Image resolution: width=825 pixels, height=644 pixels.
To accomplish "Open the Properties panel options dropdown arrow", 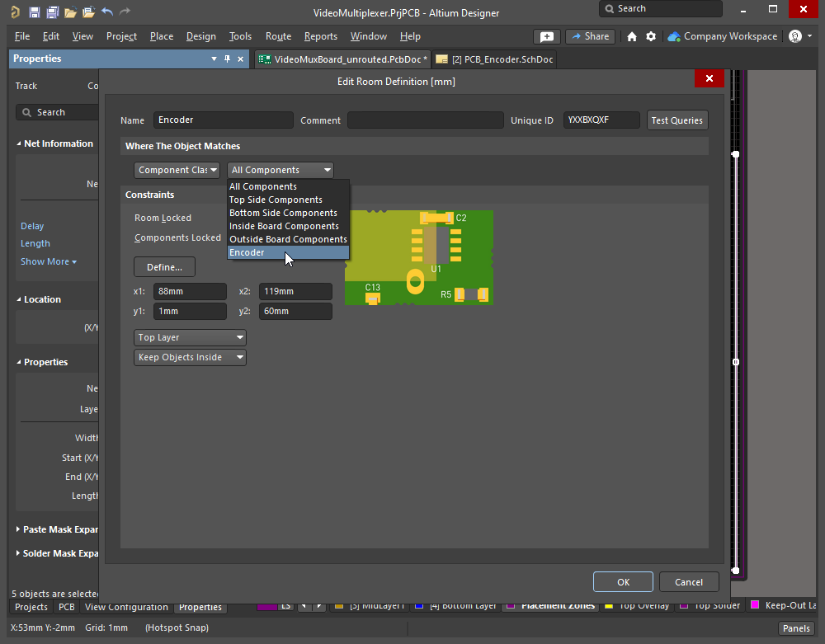I will pyautogui.click(x=214, y=59).
